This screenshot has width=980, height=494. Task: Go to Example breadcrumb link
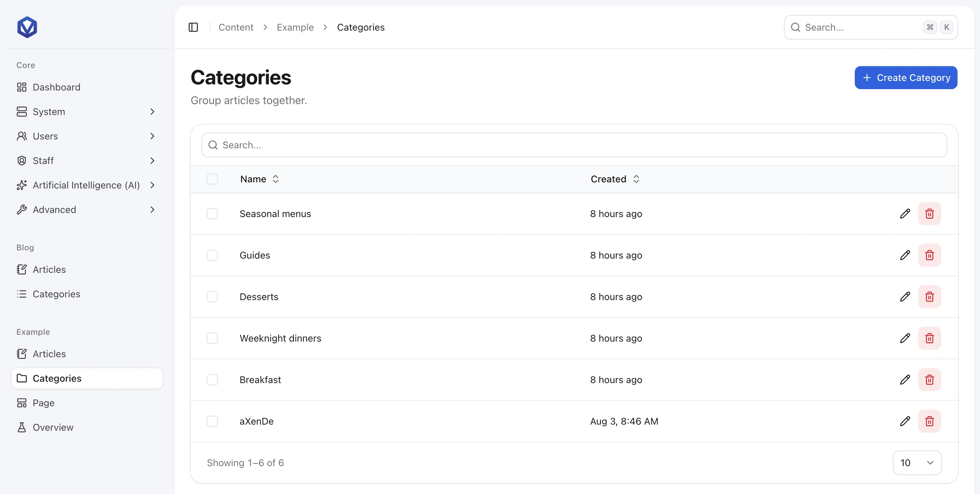295,27
